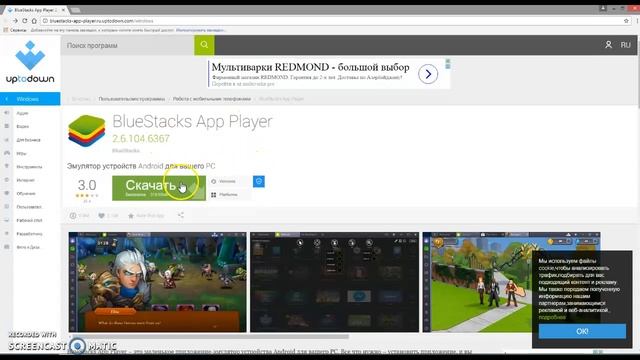Click the Пользовательские программы breadcrumb
This screenshot has height=360, width=640.
point(131,99)
